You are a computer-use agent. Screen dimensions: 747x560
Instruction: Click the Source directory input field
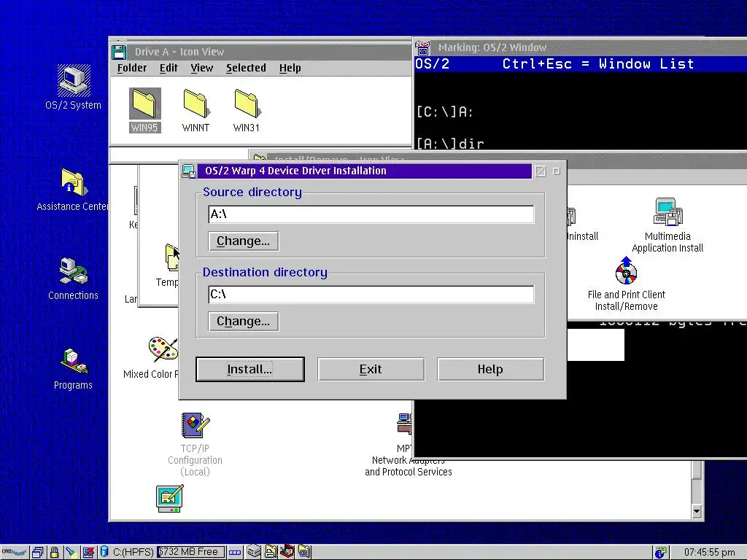point(371,214)
